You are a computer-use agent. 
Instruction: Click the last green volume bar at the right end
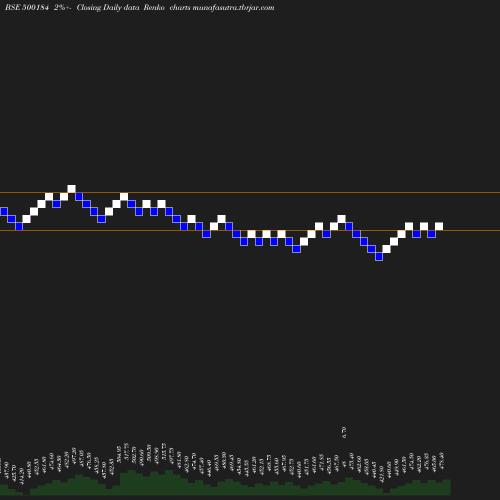pos(447,487)
